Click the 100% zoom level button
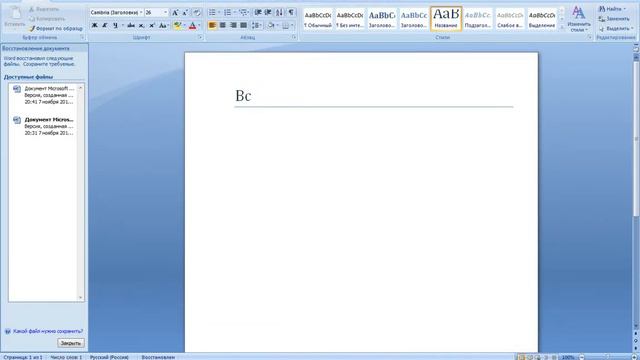Screen dimensions: 640x360 point(568,357)
